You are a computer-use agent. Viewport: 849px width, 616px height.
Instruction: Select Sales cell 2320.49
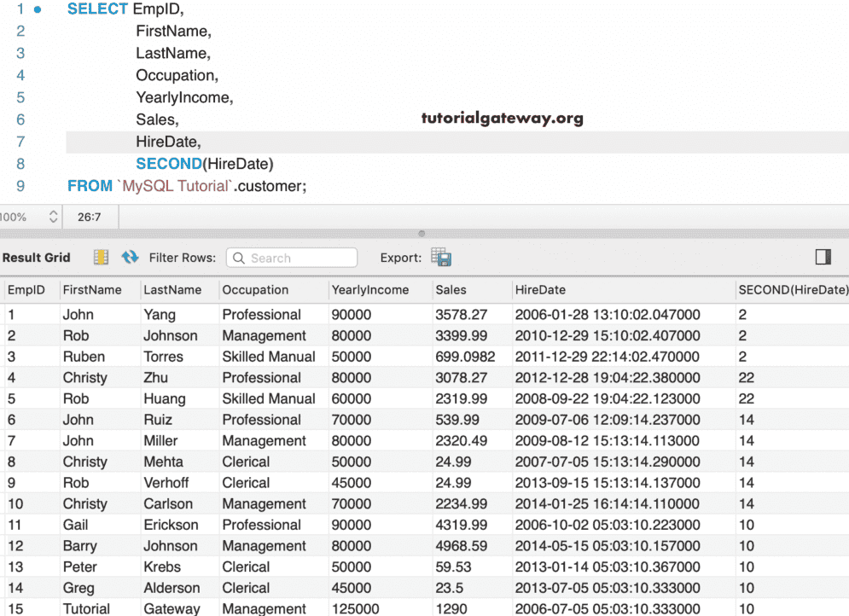[x=462, y=441]
